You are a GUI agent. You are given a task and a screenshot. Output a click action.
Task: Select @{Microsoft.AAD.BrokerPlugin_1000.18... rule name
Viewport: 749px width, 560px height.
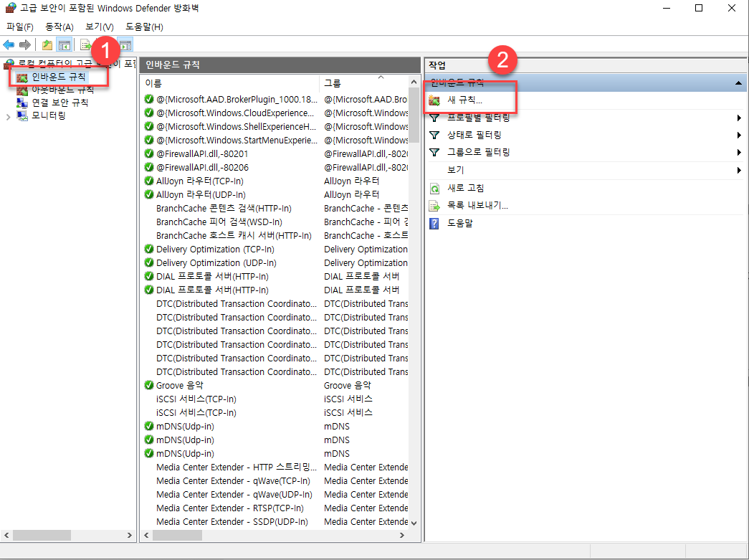(x=237, y=100)
